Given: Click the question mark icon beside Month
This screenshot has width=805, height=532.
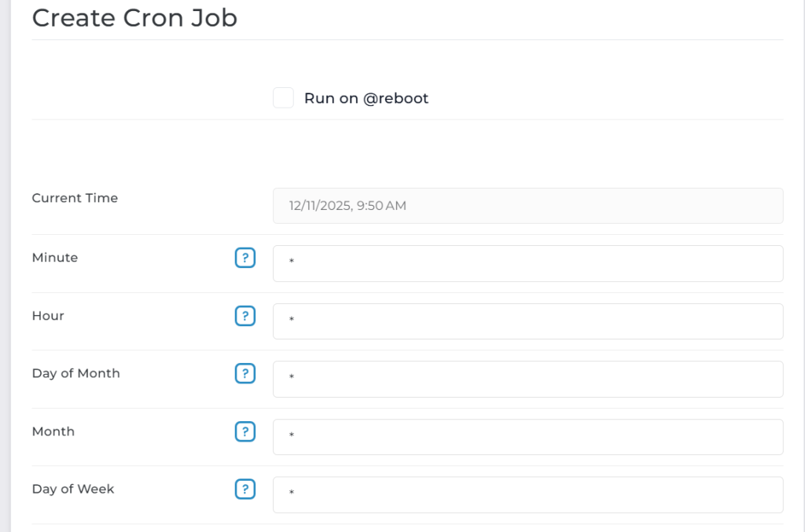Looking at the screenshot, I should coord(245,431).
